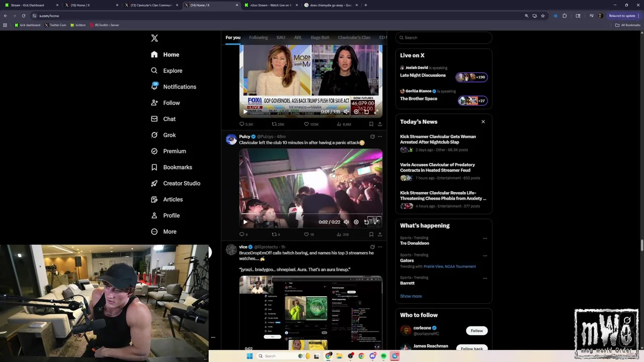Switch to the BAU timeline tab

coord(281,38)
